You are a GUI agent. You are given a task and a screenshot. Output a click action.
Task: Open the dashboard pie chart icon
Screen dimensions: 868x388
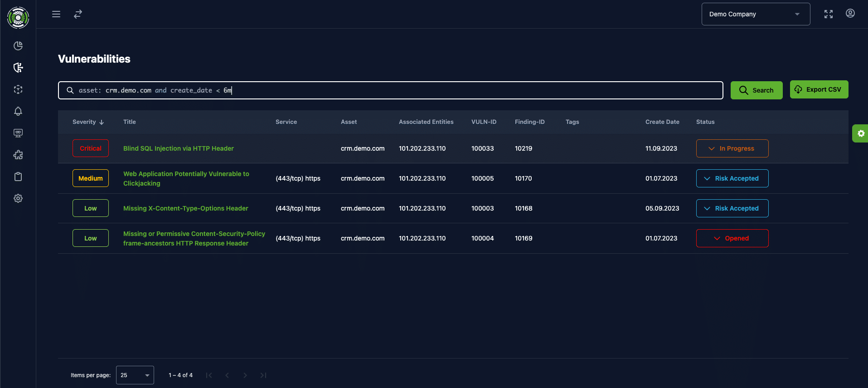point(18,46)
